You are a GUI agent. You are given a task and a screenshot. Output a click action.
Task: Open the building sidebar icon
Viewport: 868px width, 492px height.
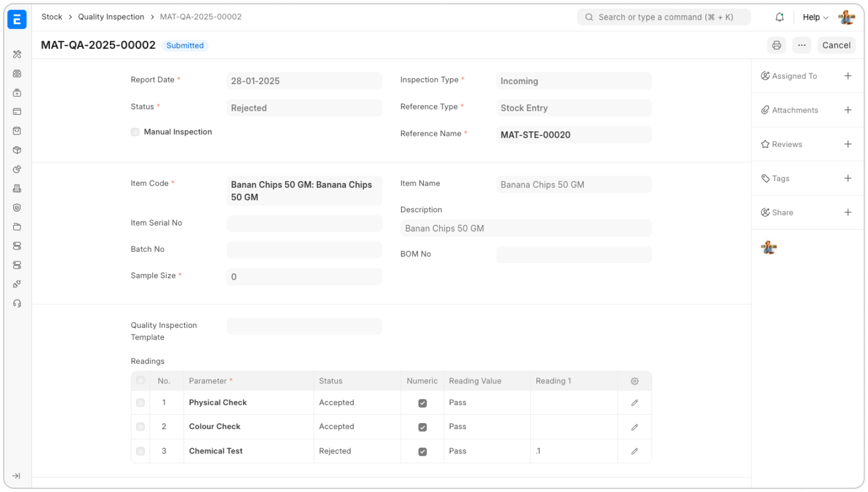click(17, 188)
